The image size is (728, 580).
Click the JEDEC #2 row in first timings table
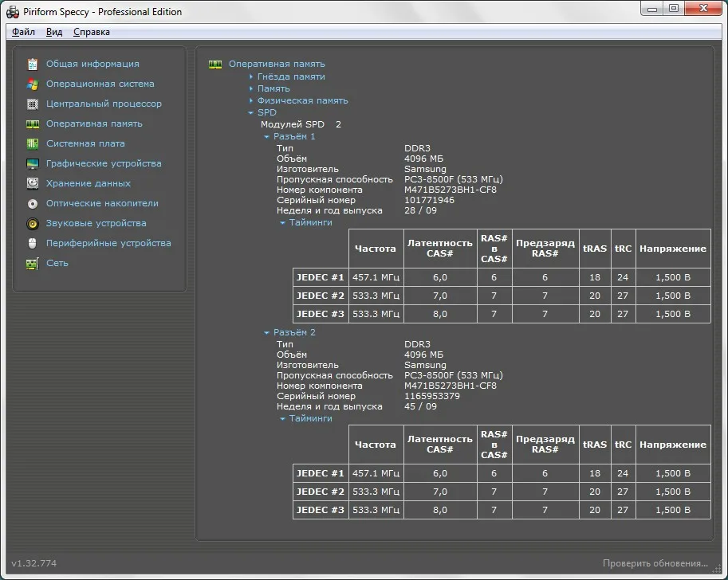coord(321,296)
